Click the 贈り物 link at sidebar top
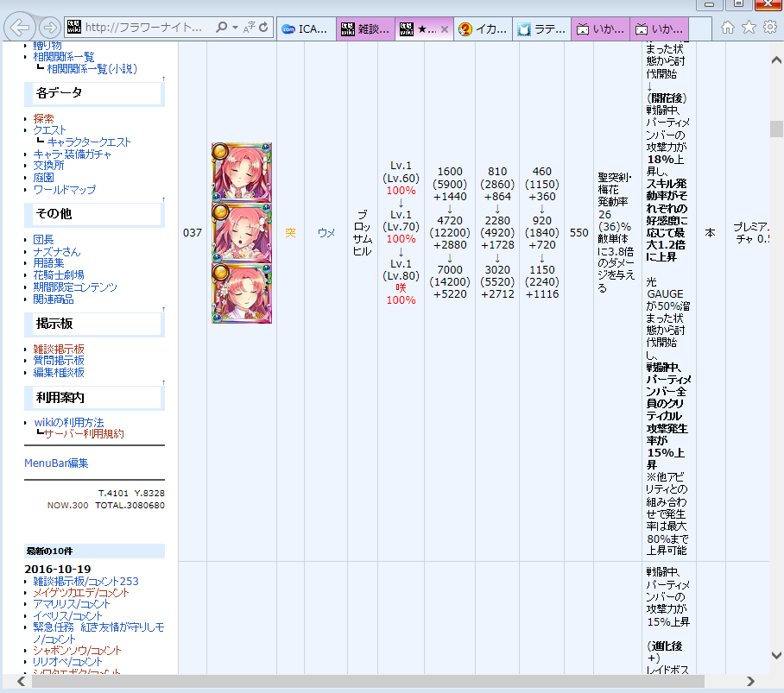Viewport: 784px width, 693px height. click(x=47, y=46)
